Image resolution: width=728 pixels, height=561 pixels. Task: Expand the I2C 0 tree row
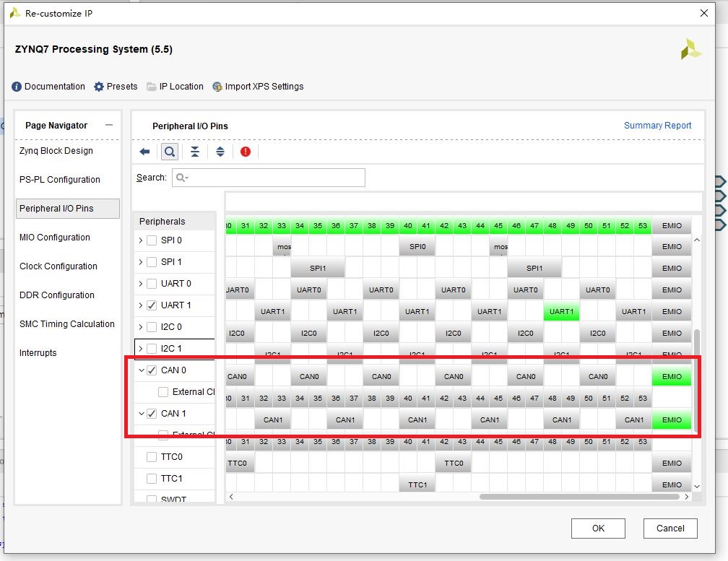coord(141,327)
